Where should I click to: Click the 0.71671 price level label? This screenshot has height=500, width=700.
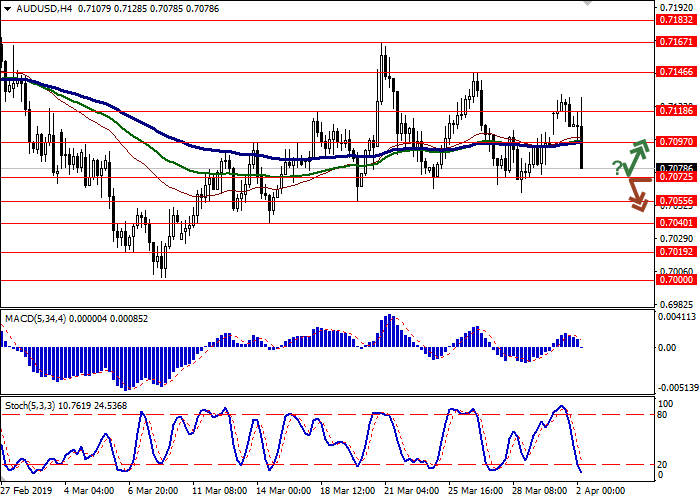click(x=676, y=42)
